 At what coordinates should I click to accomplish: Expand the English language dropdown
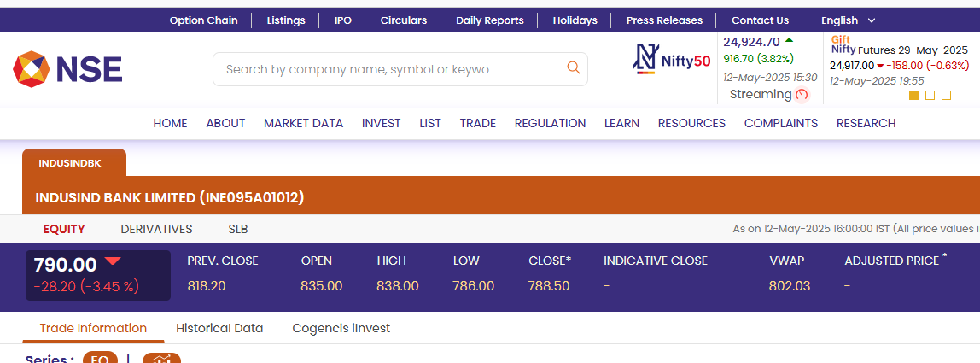849,20
